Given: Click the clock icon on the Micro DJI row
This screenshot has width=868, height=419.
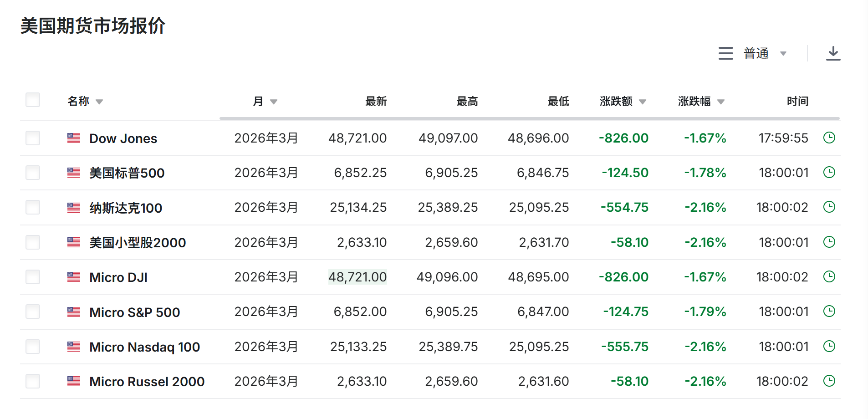Looking at the screenshot, I should pyautogui.click(x=830, y=276).
